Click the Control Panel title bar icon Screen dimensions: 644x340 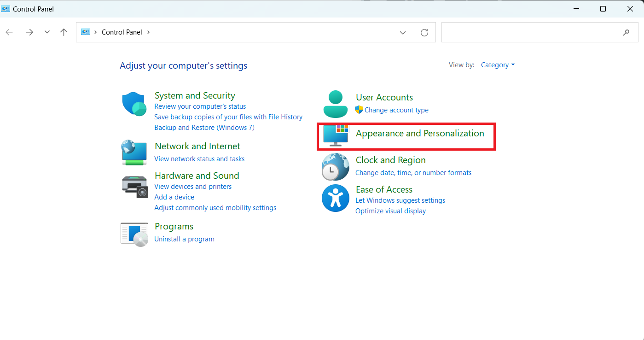click(x=6, y=9)
